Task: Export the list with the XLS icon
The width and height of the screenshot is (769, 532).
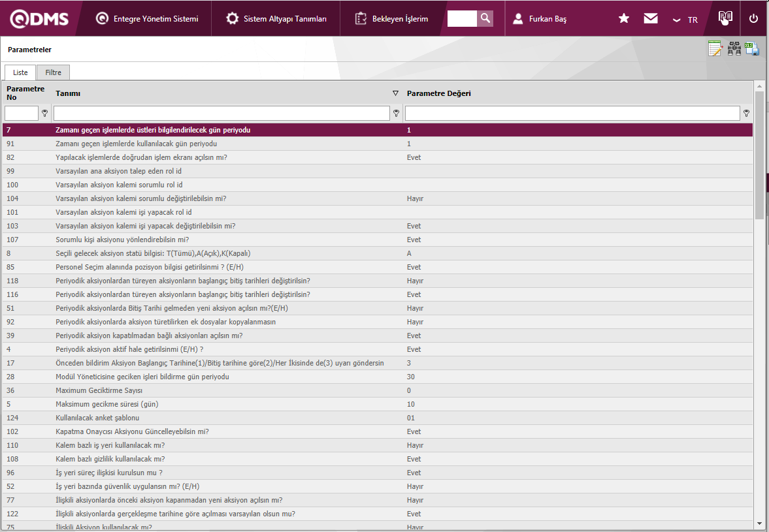Action: pos(752,49)
